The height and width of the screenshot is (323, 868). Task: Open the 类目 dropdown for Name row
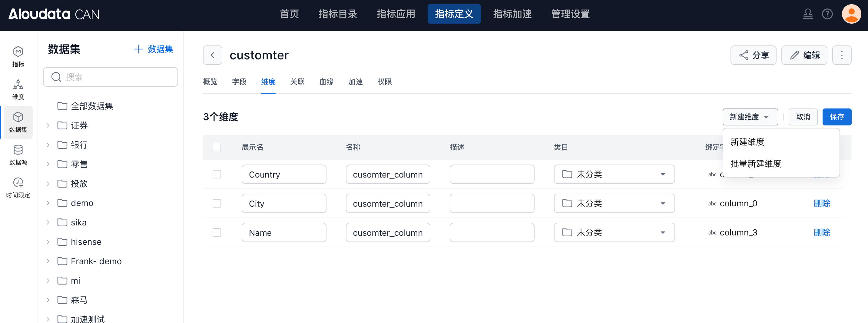[x=614, y=232]
